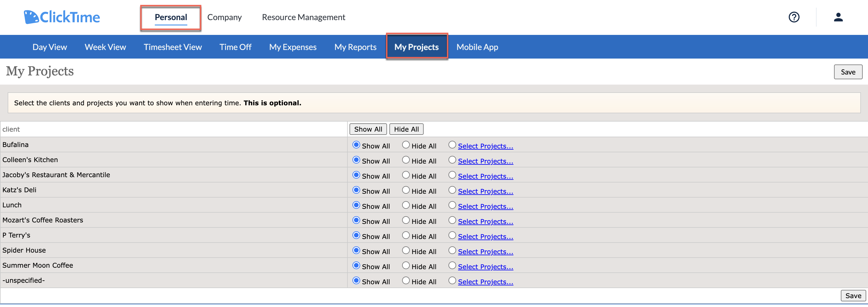Open Select Projects link for Katz's Deli

click(x=486, y=191)
